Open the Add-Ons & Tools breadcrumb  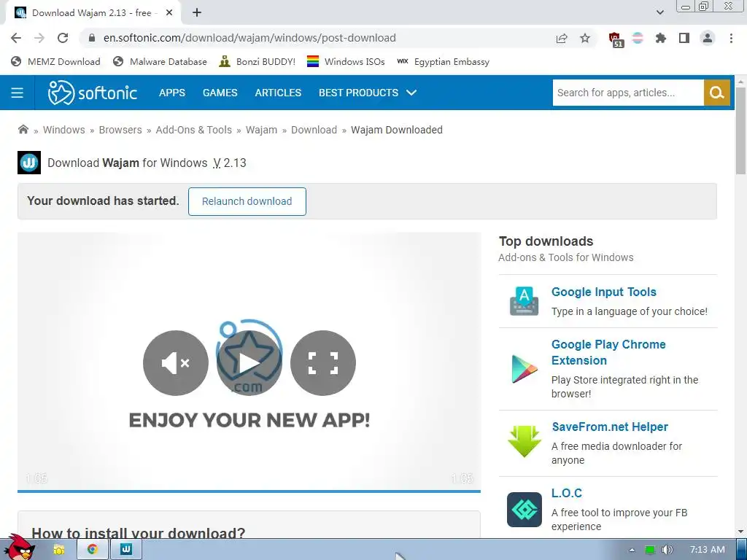[194, 130]
